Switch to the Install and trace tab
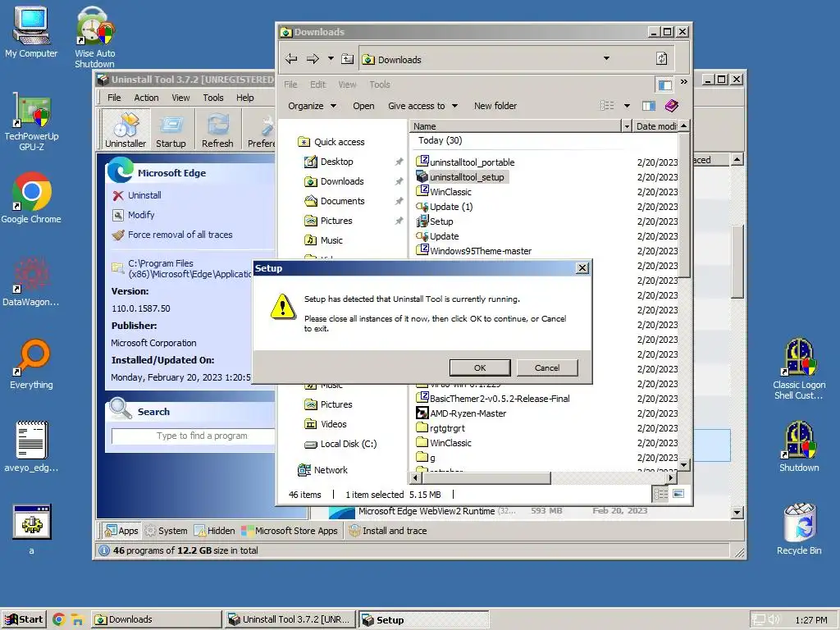 click(x=388, y=531)
